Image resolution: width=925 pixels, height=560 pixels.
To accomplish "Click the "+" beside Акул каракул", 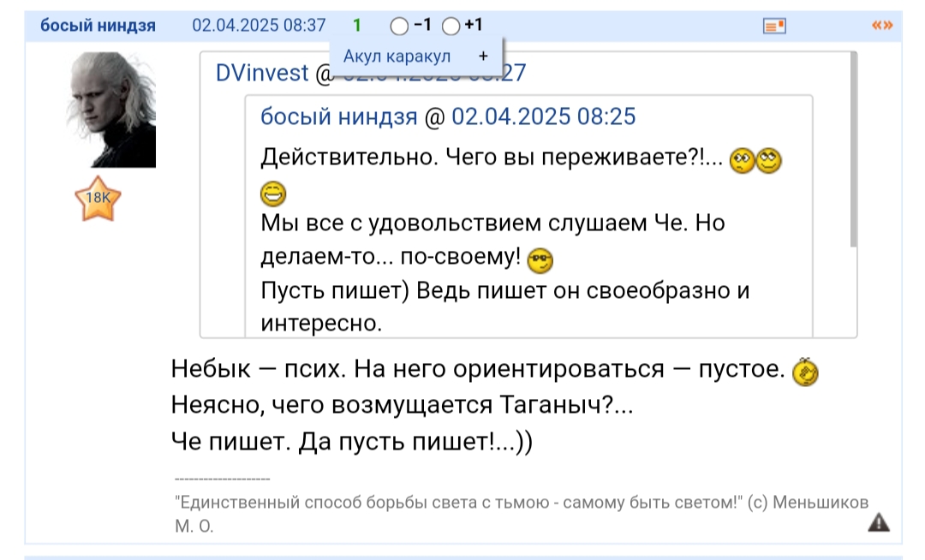I will point(483,57).
